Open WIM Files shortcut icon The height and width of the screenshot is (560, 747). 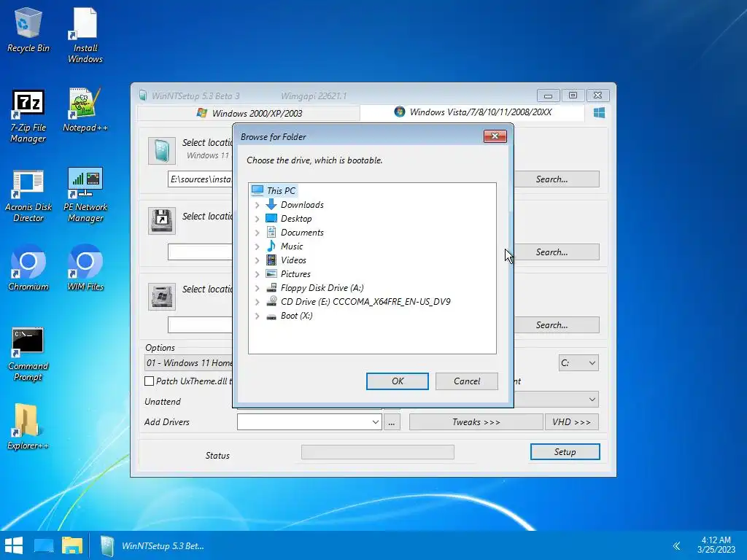[85, 268]
